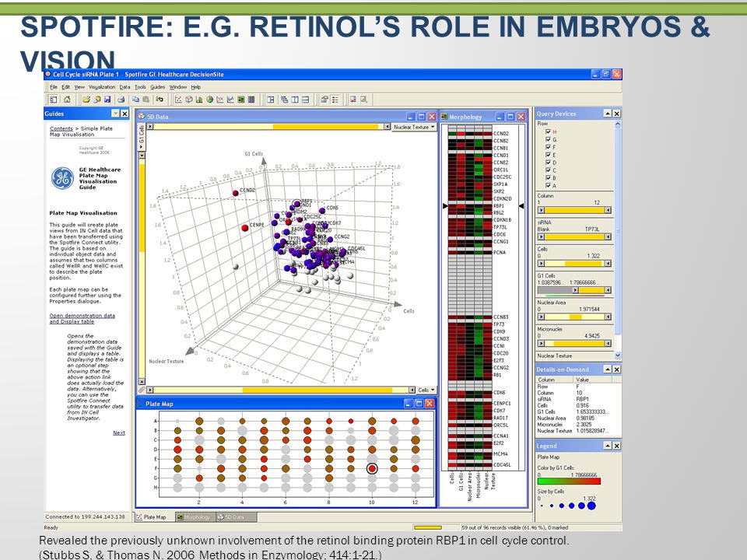Open the Window menu

click(x=178, y=87)
